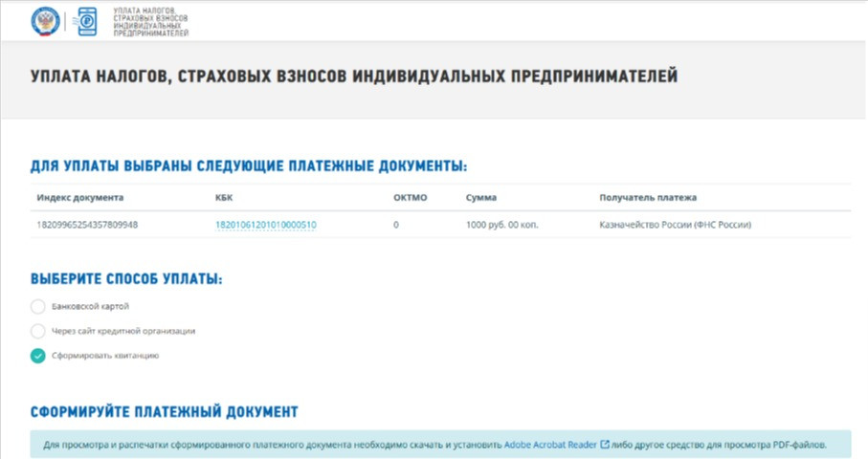Click the Сумма column header
This screenshot has width=868, height=459.
click(481, 197)
